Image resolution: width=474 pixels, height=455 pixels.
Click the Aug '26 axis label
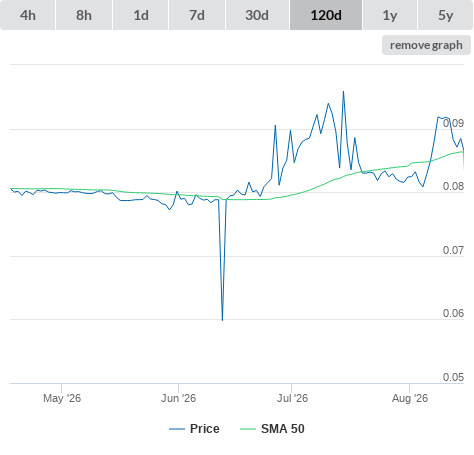(x=410, y=398)
